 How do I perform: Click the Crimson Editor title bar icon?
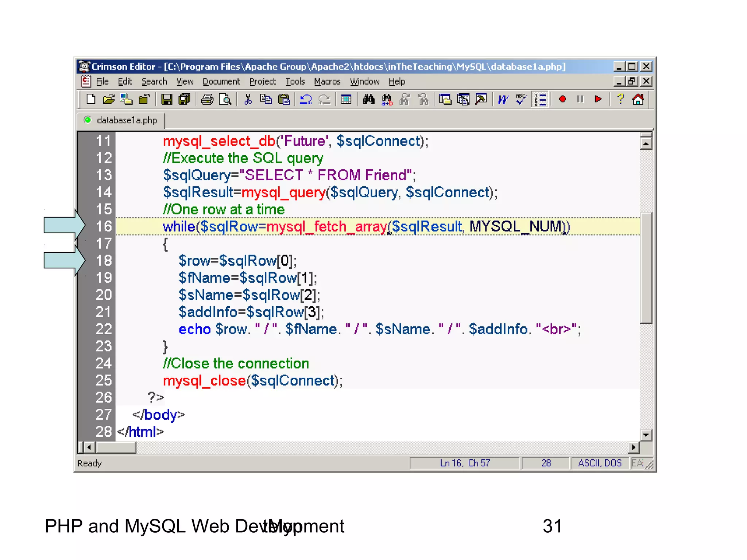coord(84,66)
